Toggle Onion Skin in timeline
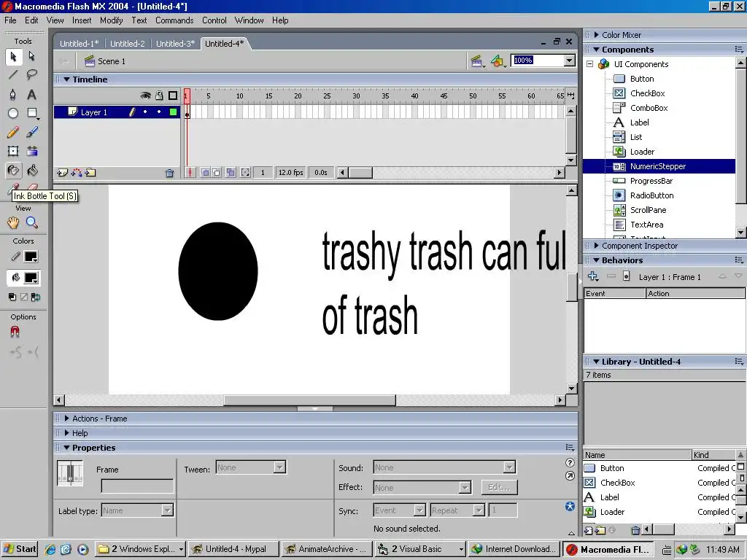This screenshot has width=747, height=560. (x=205, y=172)
